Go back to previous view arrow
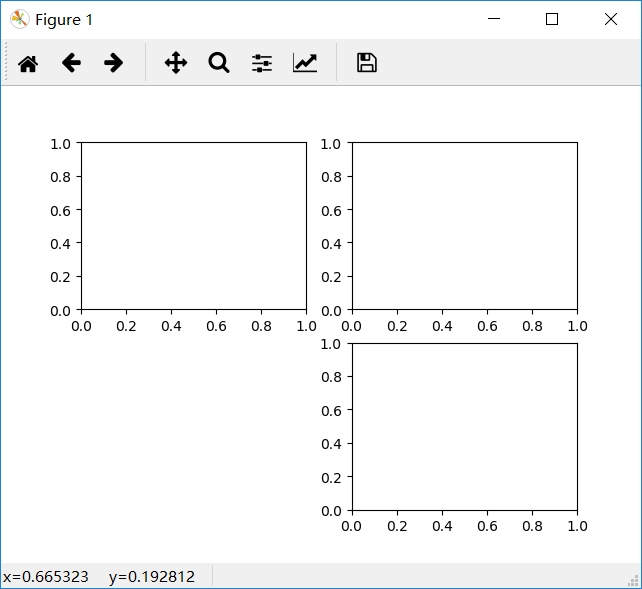The width and height of the screenshot is (642, 589). (x=71, y=63)
